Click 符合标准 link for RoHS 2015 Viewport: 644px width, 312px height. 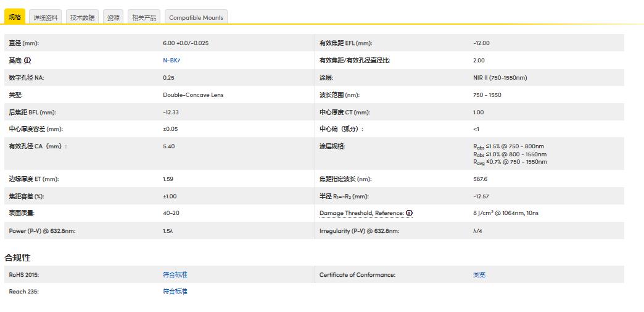175,275
